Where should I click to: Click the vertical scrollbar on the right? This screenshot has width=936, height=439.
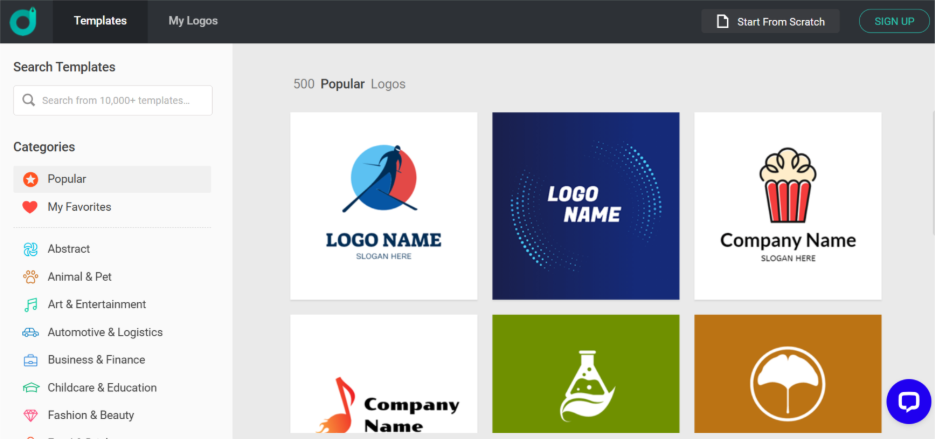click(934, 173)
